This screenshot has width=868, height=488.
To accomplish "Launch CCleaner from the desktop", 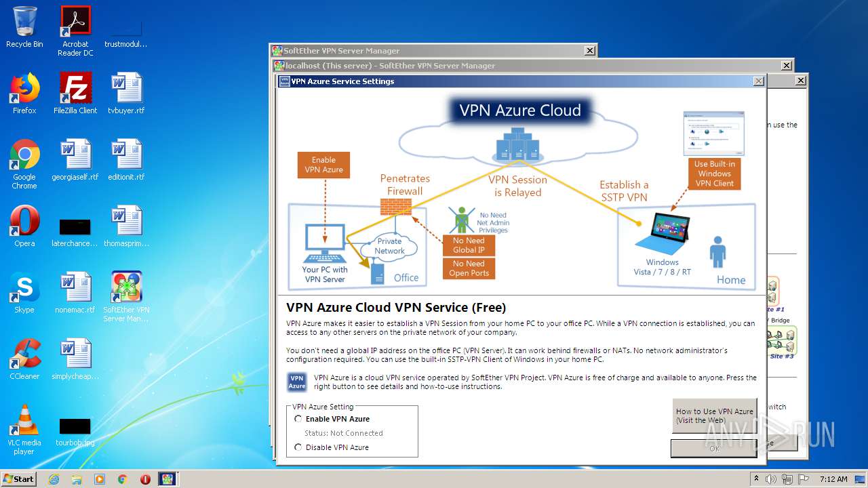I will (24, 359).
